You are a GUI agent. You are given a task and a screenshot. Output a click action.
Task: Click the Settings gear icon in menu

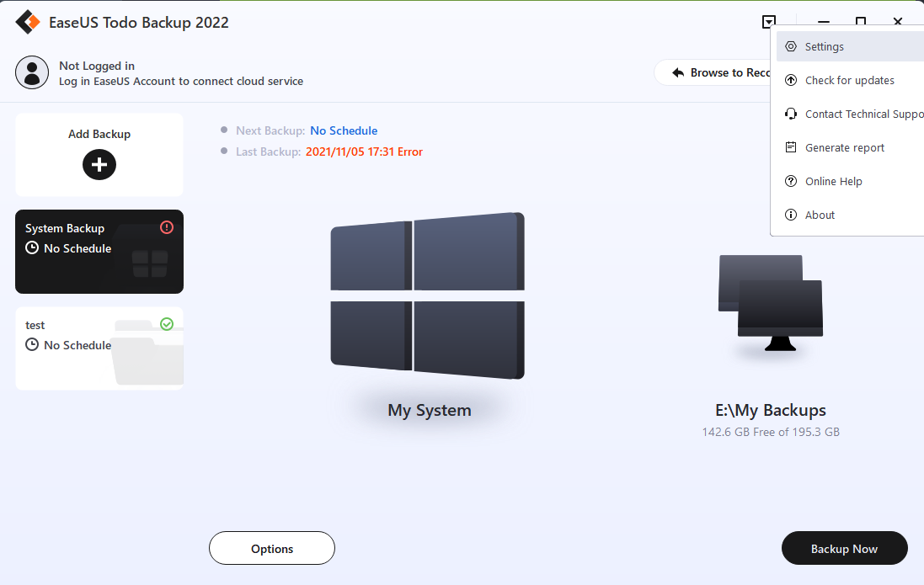click(791, 46)
